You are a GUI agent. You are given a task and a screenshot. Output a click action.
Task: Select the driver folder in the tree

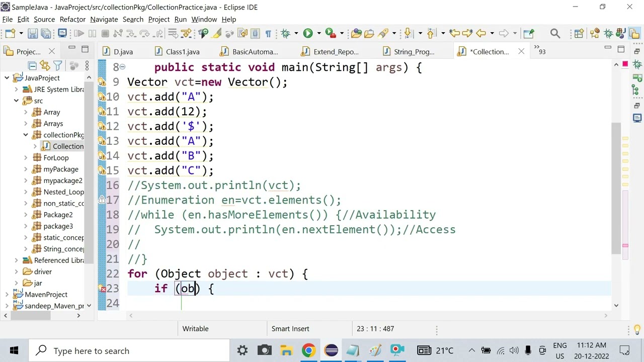43,271
